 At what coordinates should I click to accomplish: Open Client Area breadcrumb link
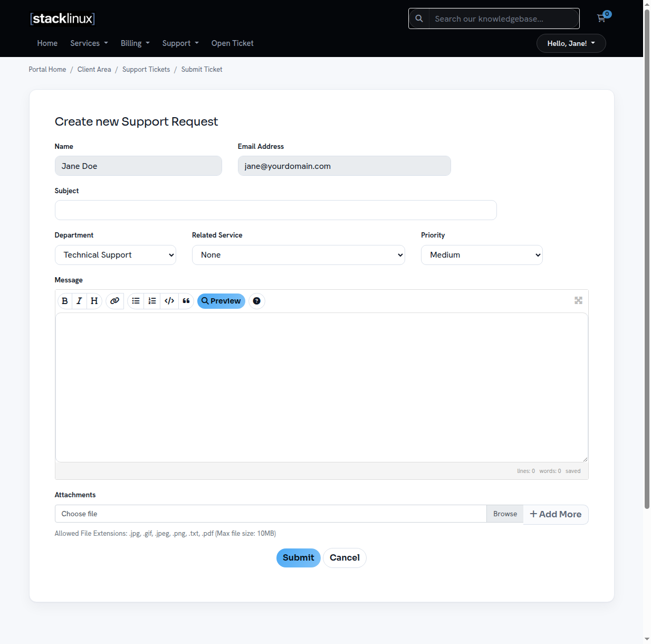click(x=94, y=69)
